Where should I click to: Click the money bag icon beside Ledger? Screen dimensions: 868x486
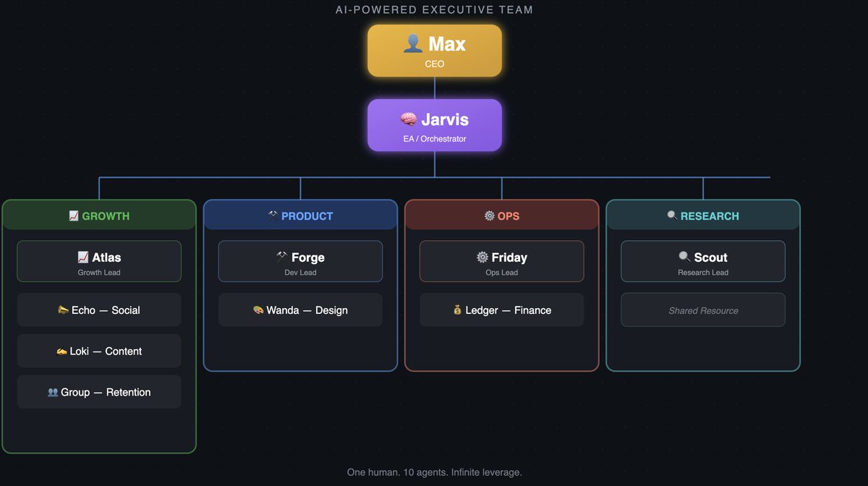457,310
